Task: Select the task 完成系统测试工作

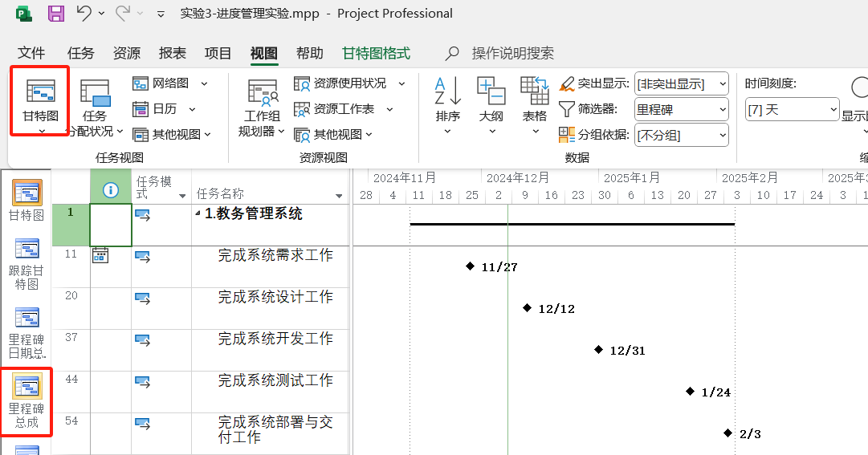Action: (x=275, y=380)
